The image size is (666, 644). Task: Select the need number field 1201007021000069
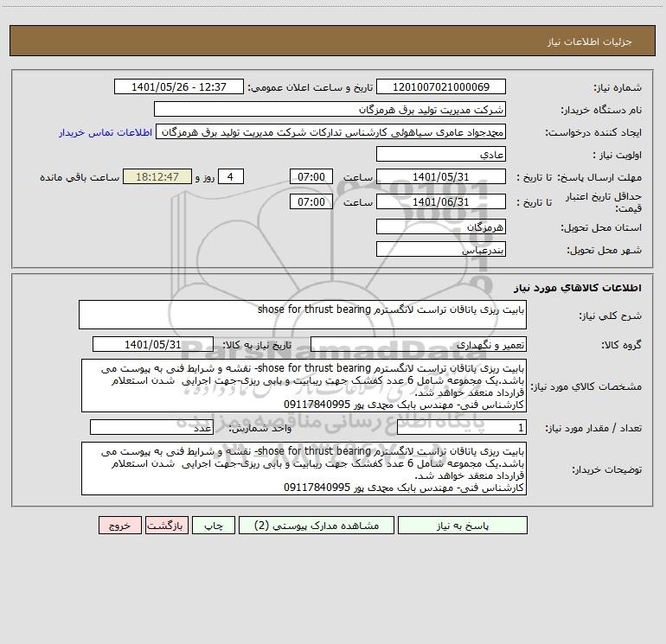coord(441,86)
